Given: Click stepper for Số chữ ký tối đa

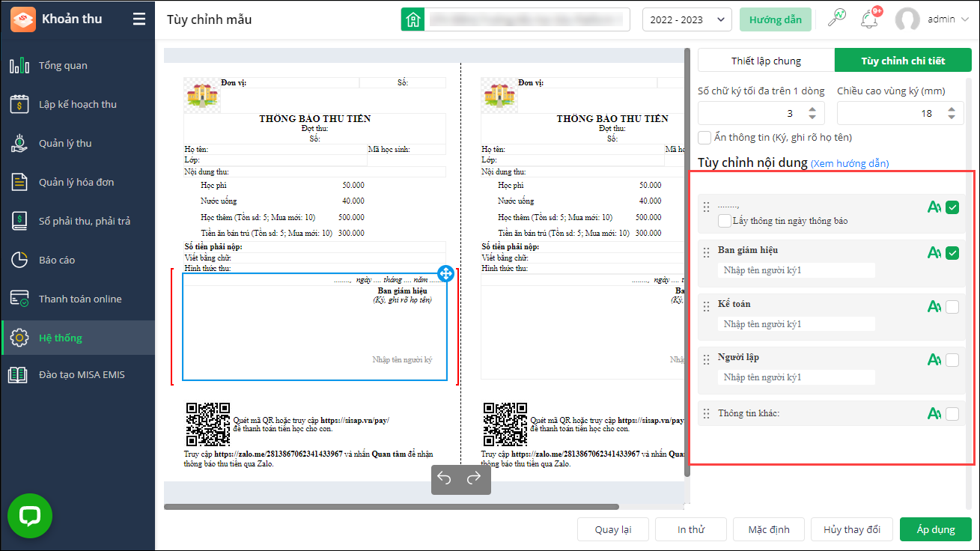Looking at the screenshot, I should pyautogui.click(x=812, y=113).
